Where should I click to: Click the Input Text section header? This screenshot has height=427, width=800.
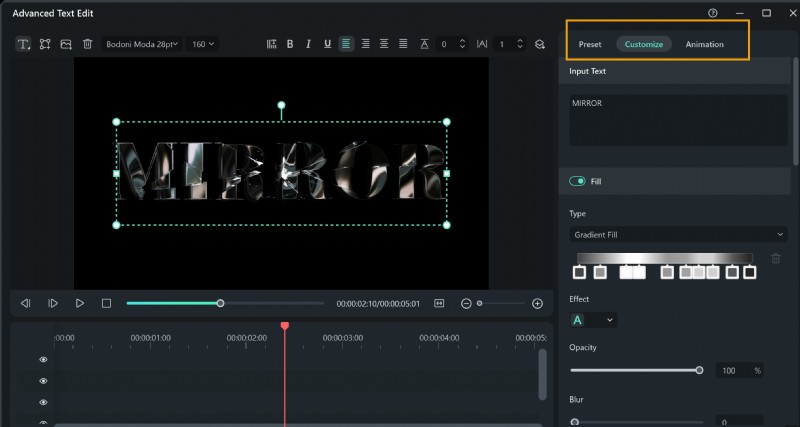(x=675, y=71)
